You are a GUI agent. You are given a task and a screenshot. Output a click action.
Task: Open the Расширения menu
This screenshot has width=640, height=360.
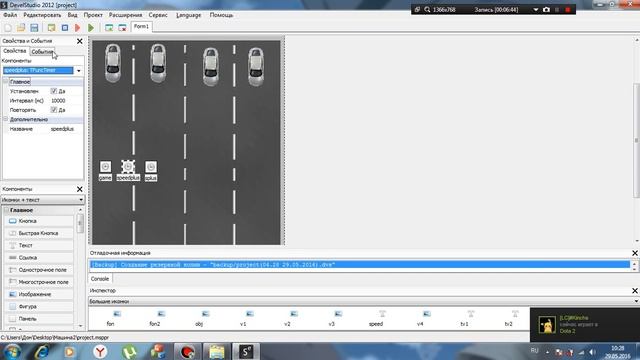(x=125, y=15)
